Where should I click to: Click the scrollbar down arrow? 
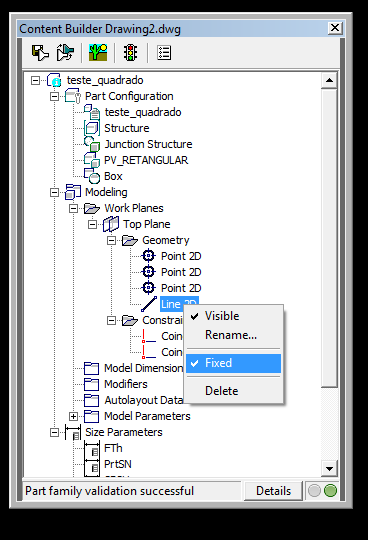(x=329, y=469)
